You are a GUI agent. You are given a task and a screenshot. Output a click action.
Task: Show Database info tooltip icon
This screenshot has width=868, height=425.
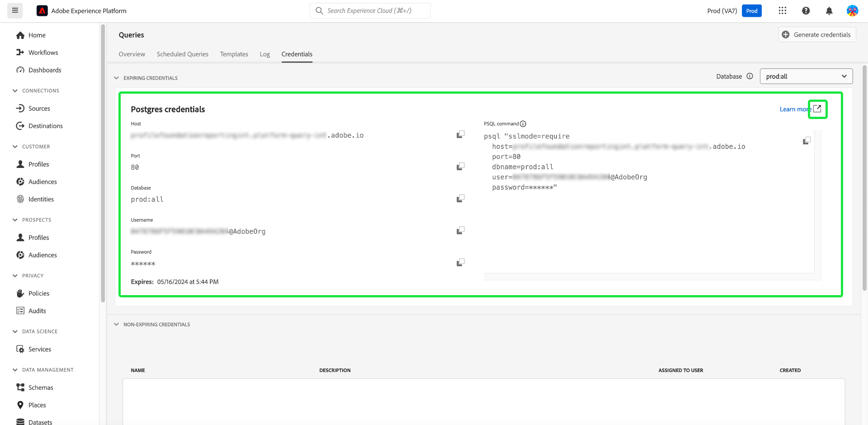750,76
